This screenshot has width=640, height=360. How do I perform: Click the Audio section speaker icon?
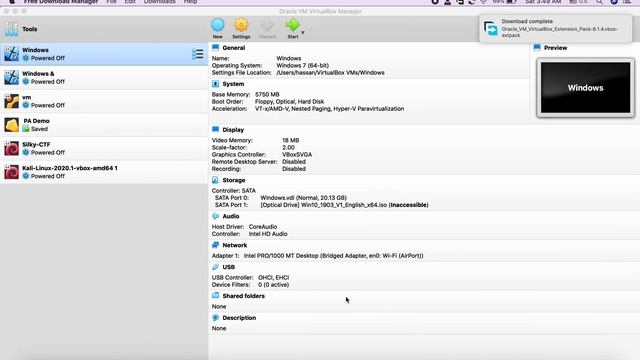coord(216,216)
